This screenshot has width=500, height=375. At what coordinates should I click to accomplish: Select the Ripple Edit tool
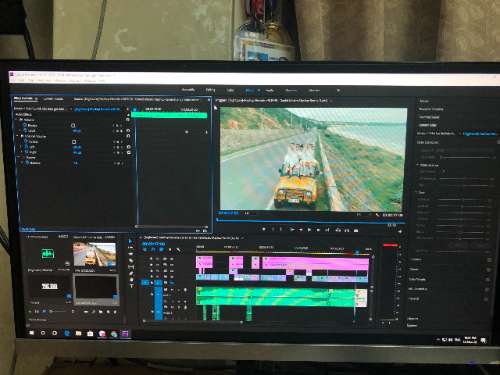[x=131, y=254]
